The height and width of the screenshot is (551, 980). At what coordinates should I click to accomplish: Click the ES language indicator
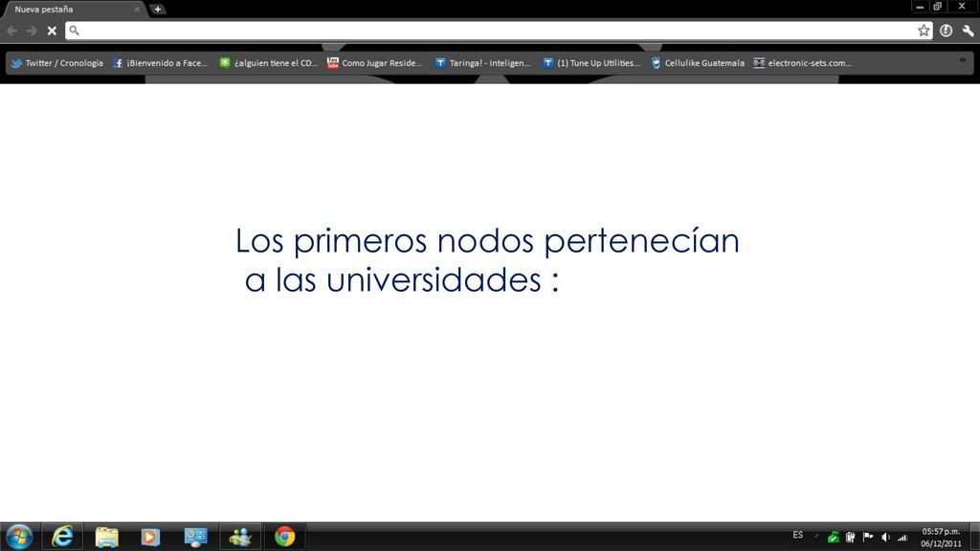click(797, 536)
